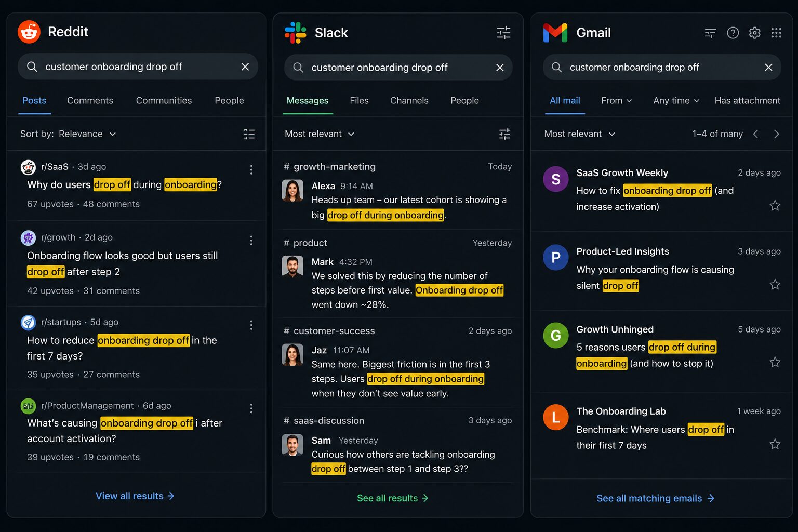798x532 pixels.
Task: Click the Slack search input field
Action: 398,68
